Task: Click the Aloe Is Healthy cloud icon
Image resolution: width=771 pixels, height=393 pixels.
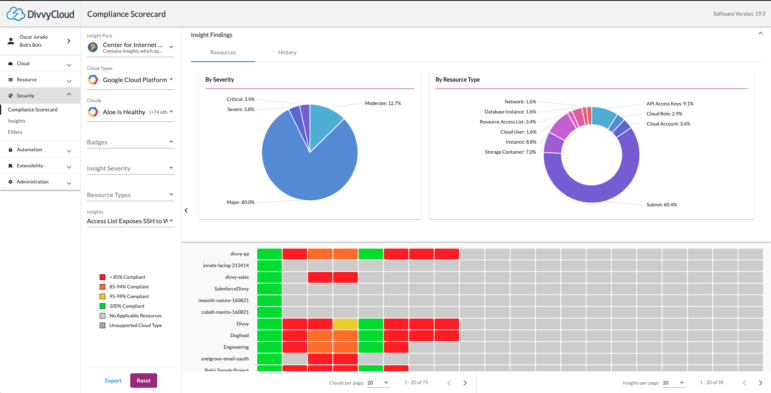Action: [92, 112]
